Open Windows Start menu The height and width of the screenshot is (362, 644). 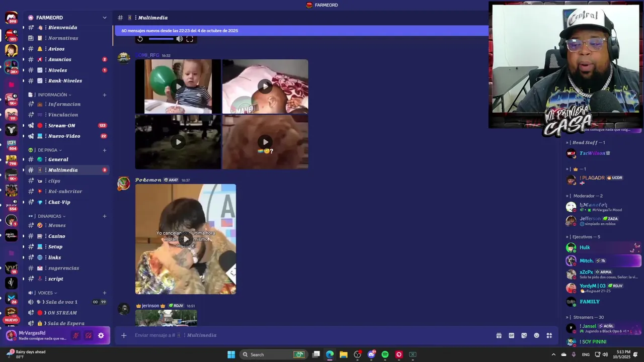coord(231,354)
